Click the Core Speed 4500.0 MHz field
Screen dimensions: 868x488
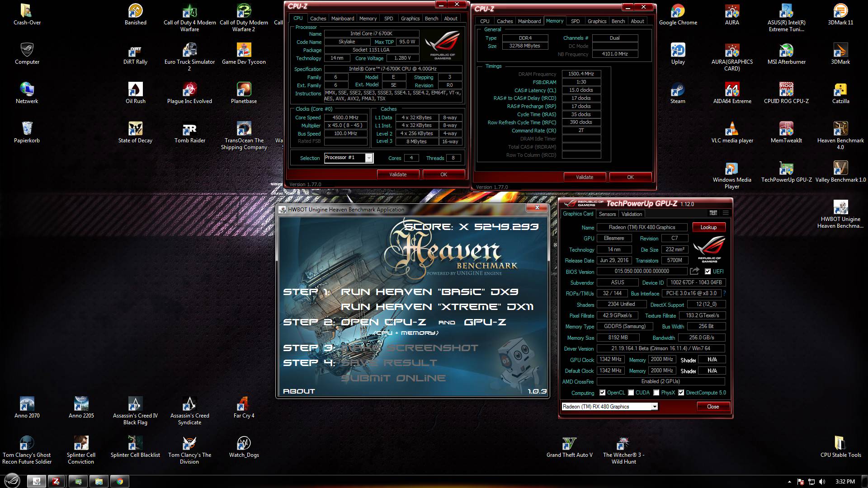tap(345, 117)
